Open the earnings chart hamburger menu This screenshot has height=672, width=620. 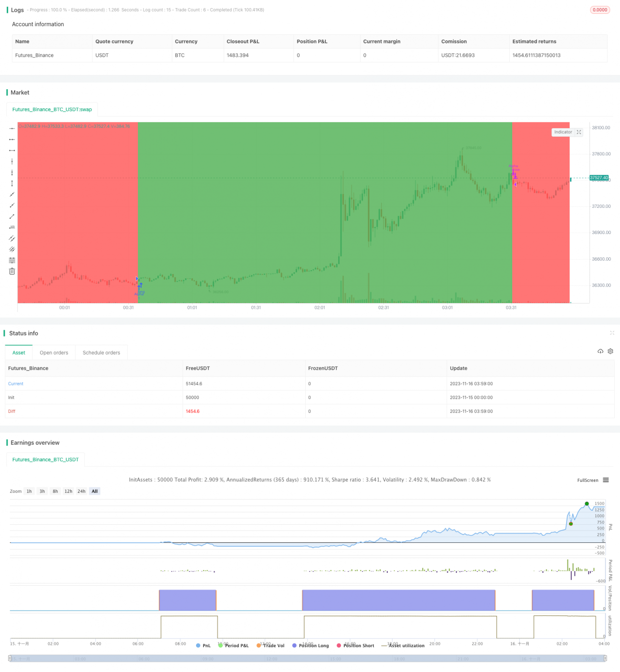pos(606,480)
